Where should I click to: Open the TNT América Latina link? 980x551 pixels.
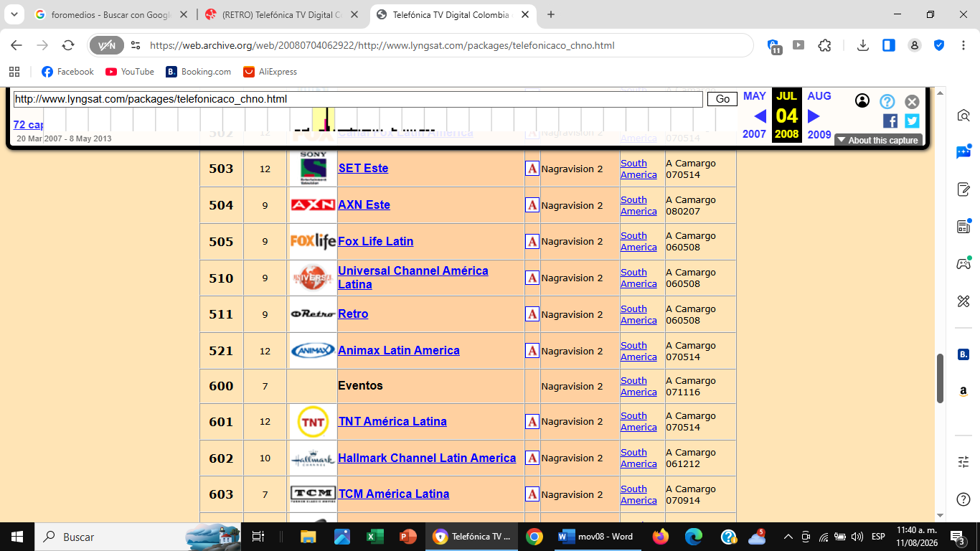click(392, 421)
